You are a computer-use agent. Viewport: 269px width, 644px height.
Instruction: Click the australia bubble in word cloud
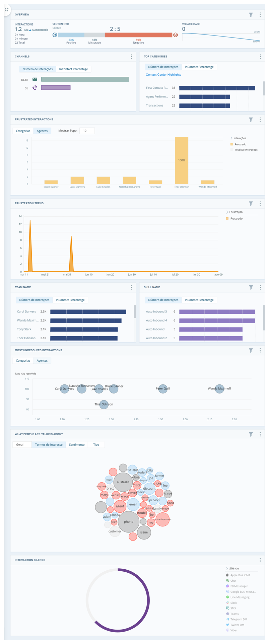[123, 482]
